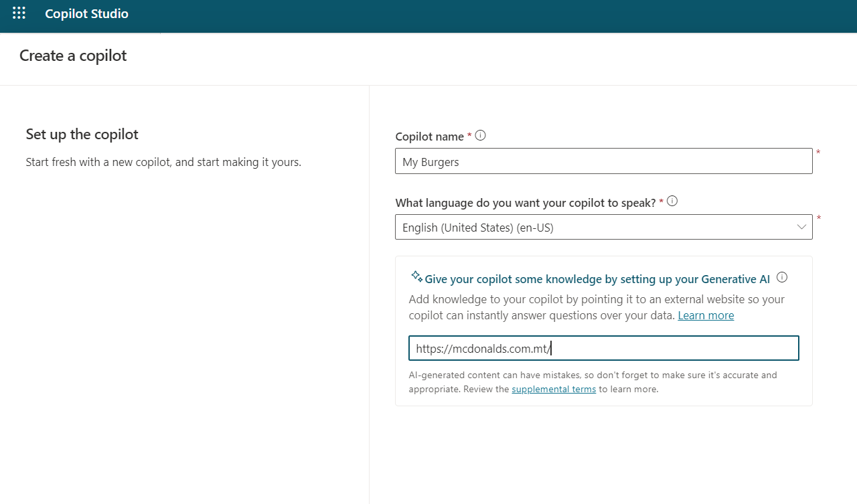The image size is (857, 504).
Task: Focus the Copilot name input field
Action: point(603,161)
